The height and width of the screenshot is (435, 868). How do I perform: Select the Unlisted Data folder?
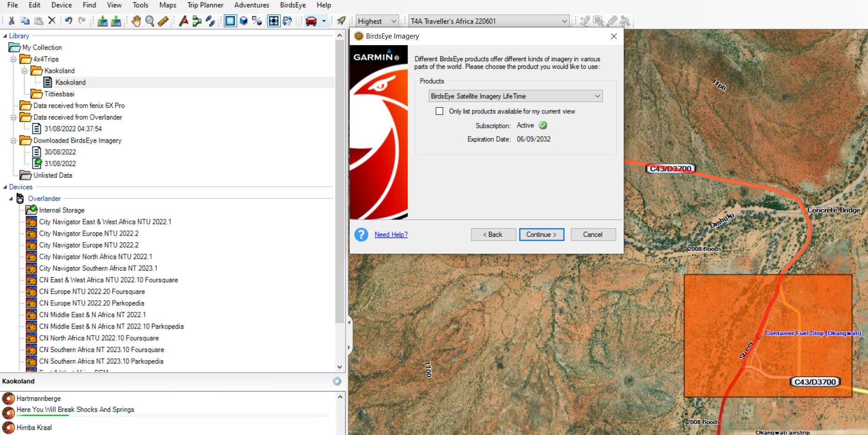tap(52, 175)
